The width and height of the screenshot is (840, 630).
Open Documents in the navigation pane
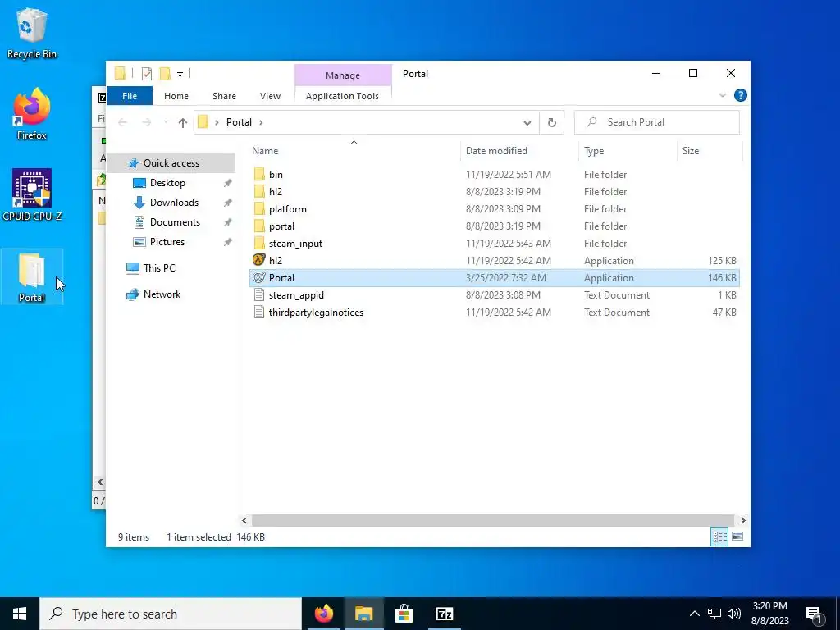(175, 221)
